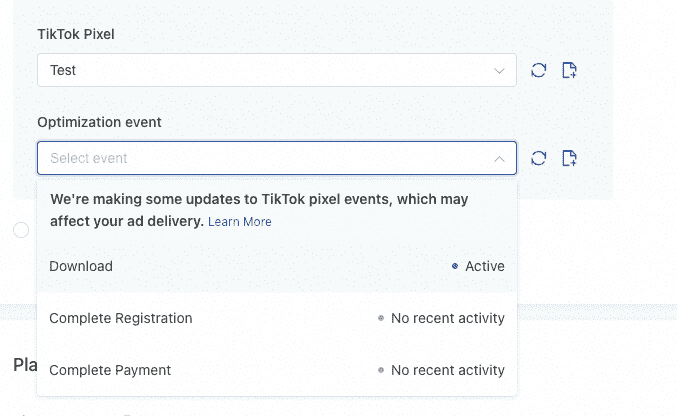Choose the Complete Payment event option
Screen dimensions: 677x416
[x=277, y=370]
